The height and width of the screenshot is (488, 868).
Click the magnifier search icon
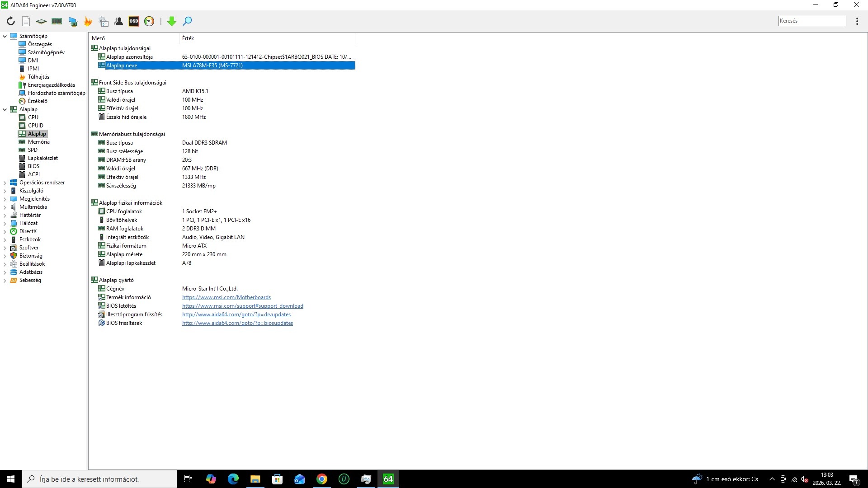click(x=187, y=21)
